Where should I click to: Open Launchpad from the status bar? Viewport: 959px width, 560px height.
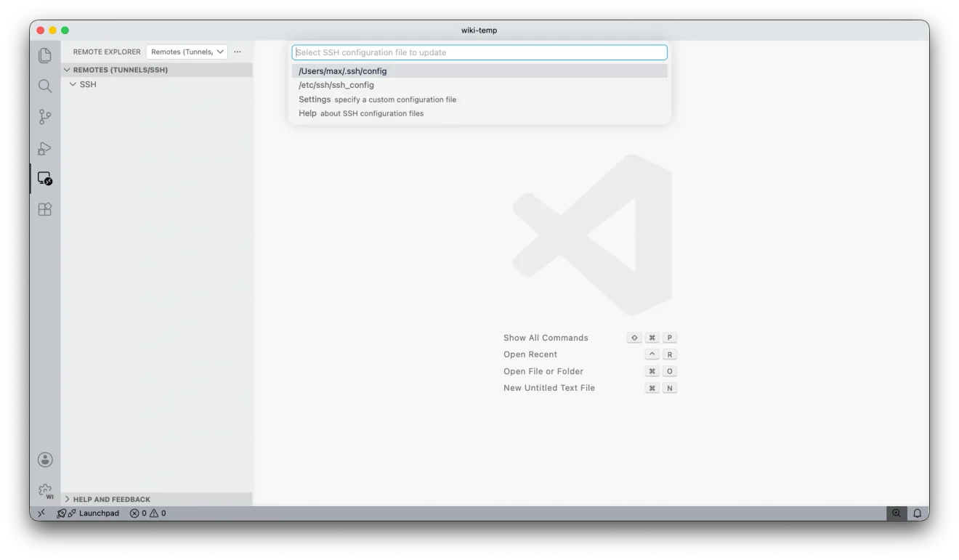point(88,514)
